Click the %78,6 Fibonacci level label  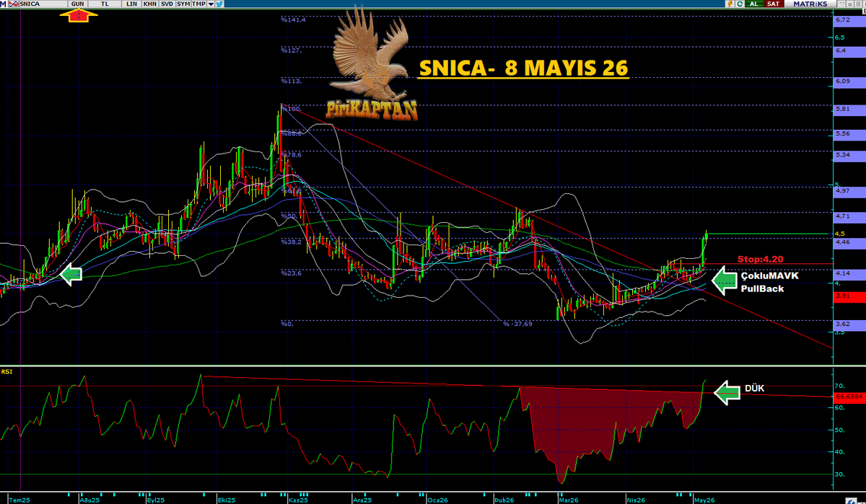point(292,154)
